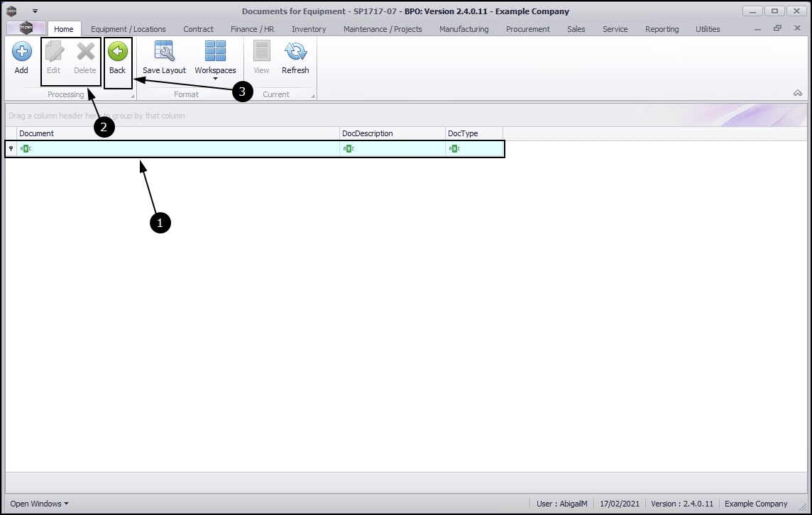This screenshot has width=812, height=515.
Task: Click the DocDescription filter row cell
Action: tap(393, 148)
